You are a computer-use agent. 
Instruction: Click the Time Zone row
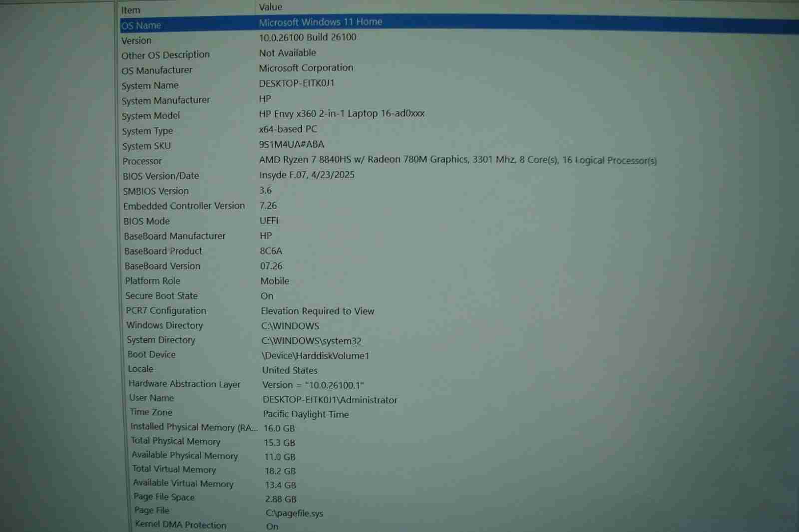click(151, 412)
